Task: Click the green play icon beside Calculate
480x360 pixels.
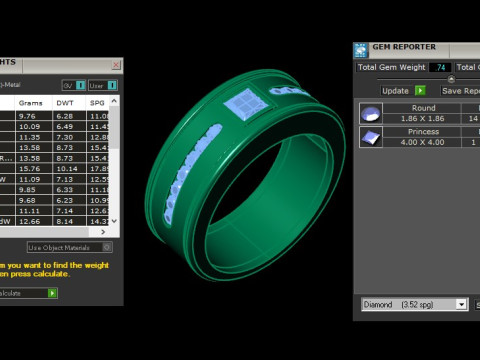Action: coord(52,293)
